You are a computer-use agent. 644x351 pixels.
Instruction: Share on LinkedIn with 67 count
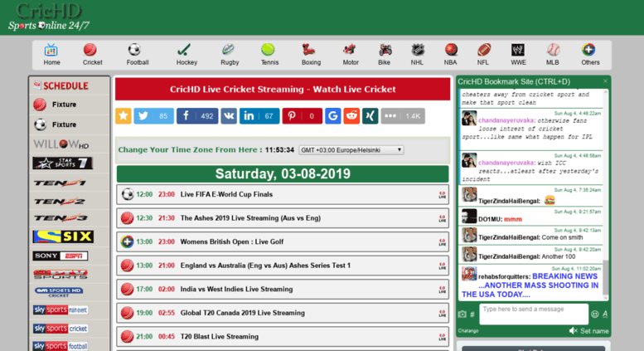[259, 116]
